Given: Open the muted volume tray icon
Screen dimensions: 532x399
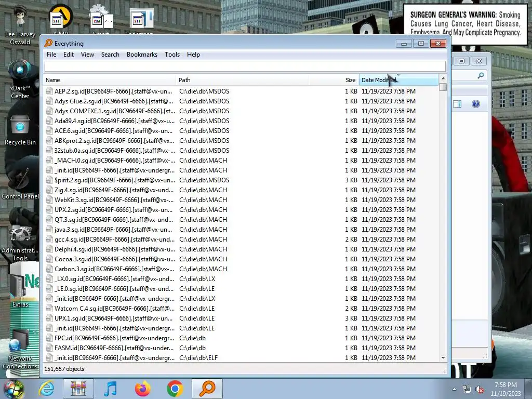Looking at the screenshot, I should click(x=480, y=390).
